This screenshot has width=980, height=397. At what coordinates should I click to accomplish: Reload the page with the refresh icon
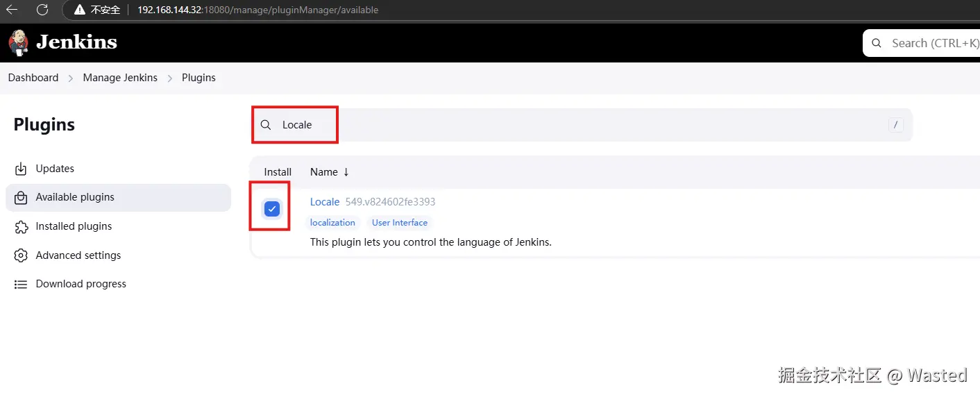coord(42,10)
